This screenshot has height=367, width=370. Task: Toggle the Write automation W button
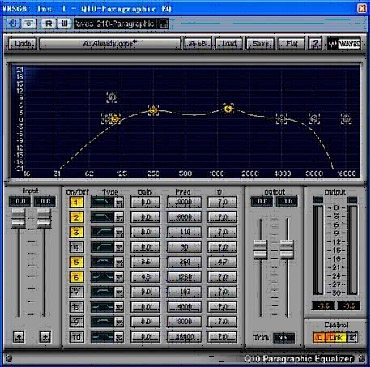(64, 23)
